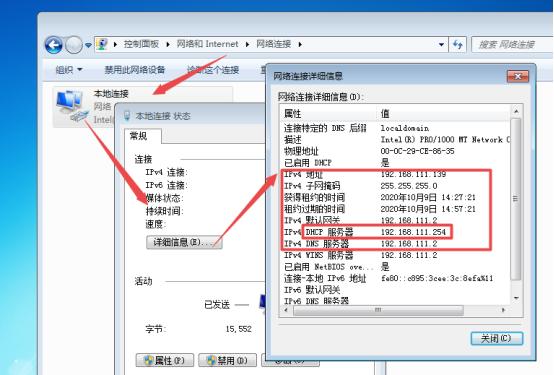The width and height of the screenshot is (554, 375).
Task: Select the IPv4 地址 192.168.111.139 row
Action: click(x=395, y=174)
